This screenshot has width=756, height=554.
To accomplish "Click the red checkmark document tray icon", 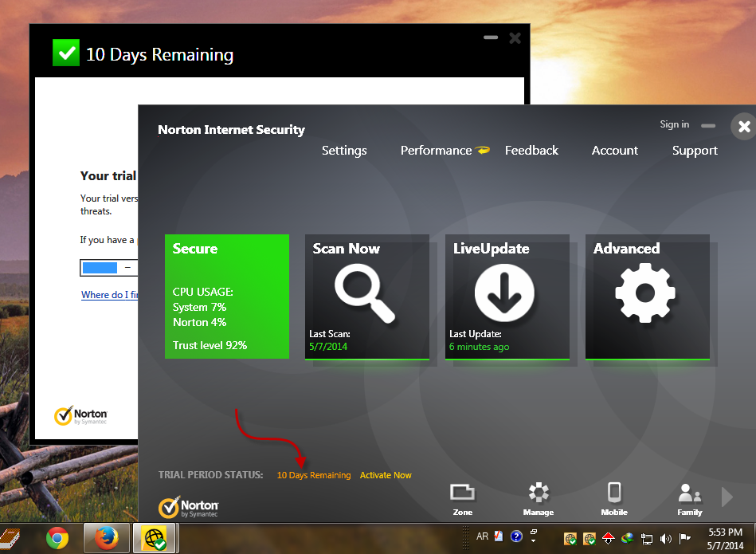I will (499, 536).
